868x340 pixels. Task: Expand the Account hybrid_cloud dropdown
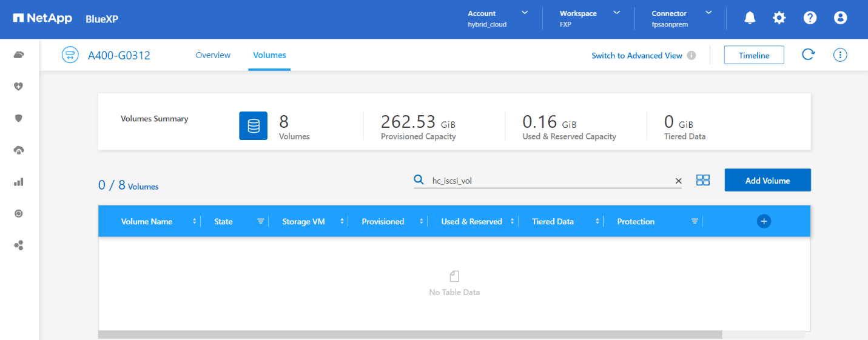(525, 13)
